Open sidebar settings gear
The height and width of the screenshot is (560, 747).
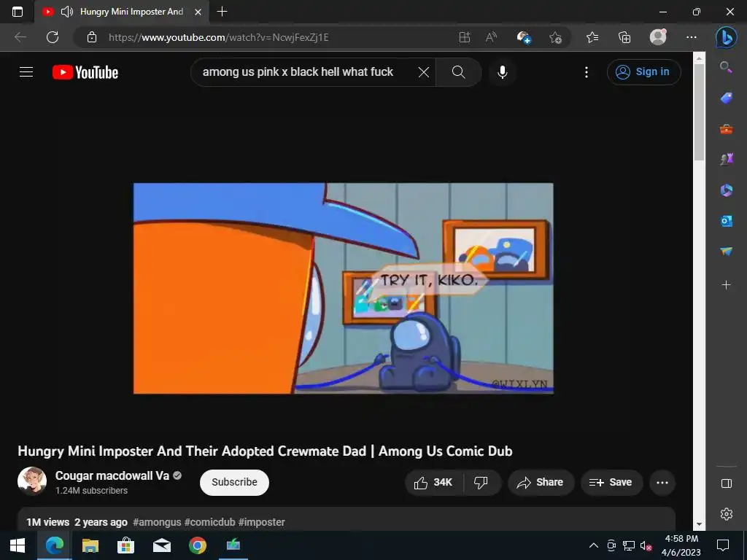(x=726, y=514)
